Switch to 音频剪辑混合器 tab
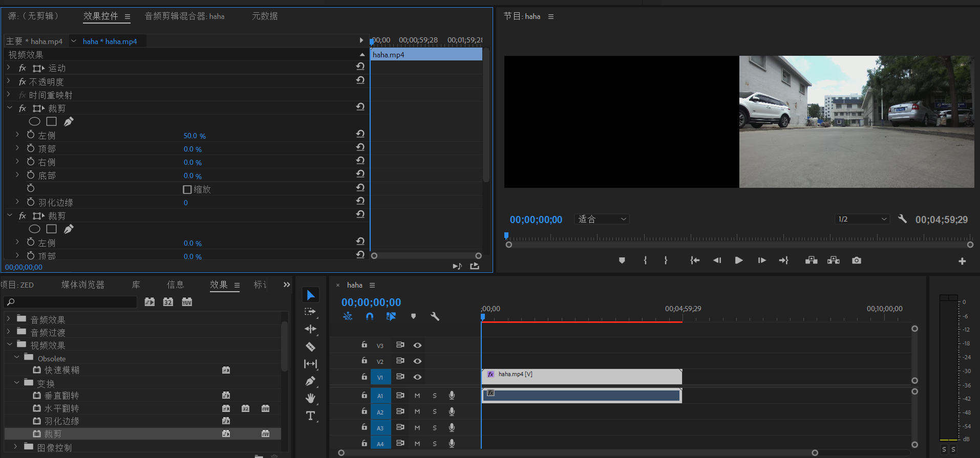Image resolution: width=980 pixels, height=458 pixels. pyautogui.click(x=184, y=16)
